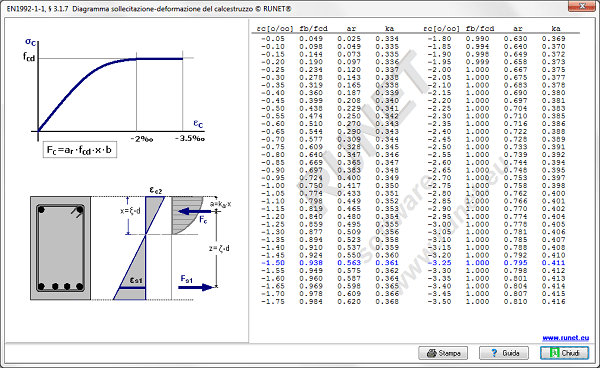600x368 pixels.
Task: Click the z=ζ·d lever arm label
Action: 219,248
